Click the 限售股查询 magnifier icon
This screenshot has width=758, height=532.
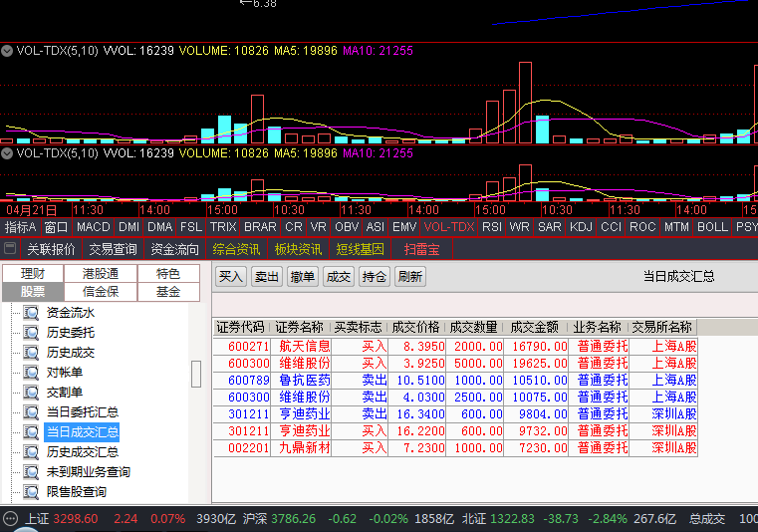tap(31, 492)
